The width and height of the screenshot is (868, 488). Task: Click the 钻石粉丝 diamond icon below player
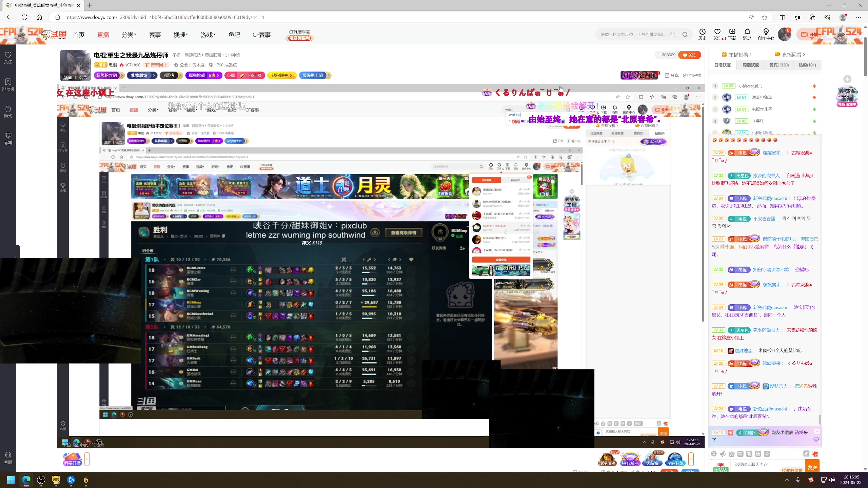point(630,459)
